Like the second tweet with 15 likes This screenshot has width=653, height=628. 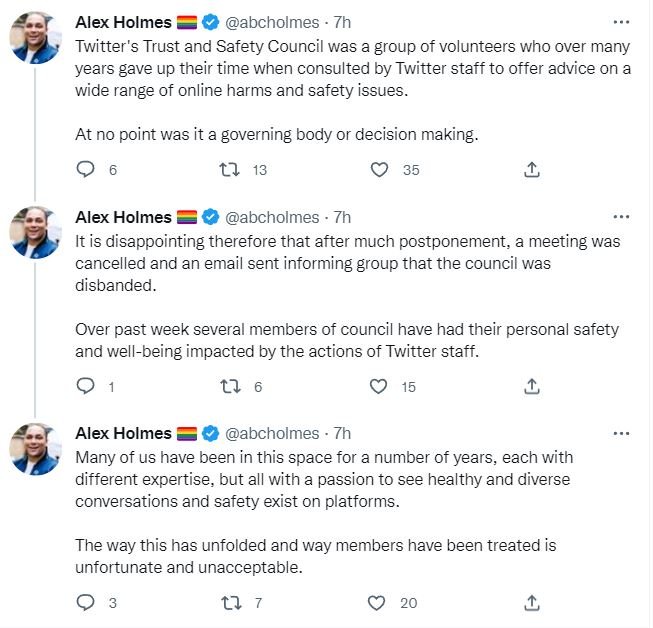click(379, 386)
